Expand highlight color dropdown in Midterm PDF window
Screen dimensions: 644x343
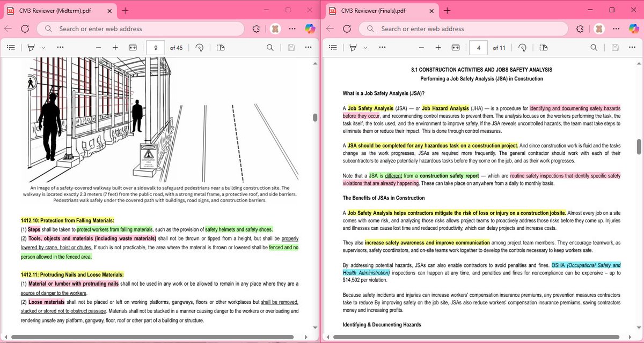click(x=43, y=48)
